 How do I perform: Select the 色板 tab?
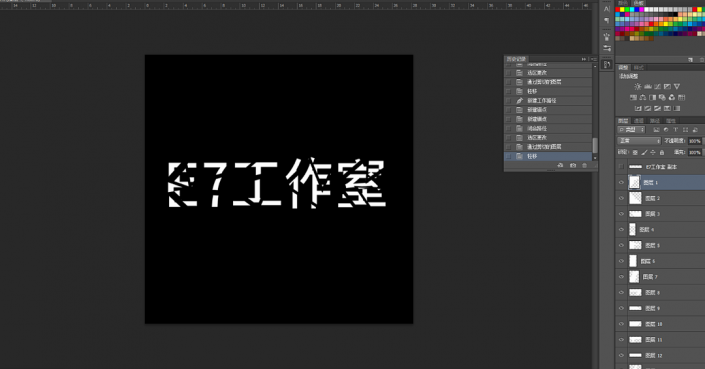click(x=638, y=3)
